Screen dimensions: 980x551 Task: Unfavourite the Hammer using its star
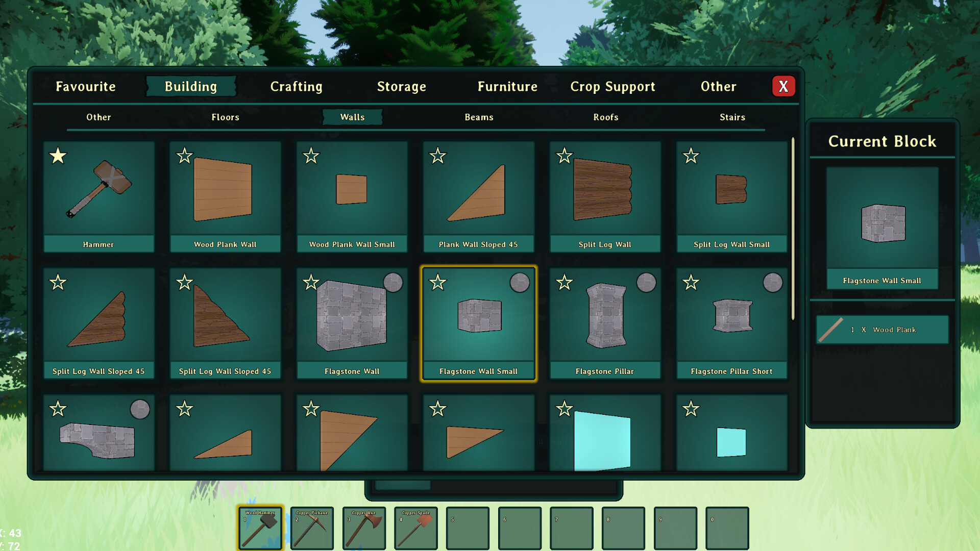(x=58, y=156)
